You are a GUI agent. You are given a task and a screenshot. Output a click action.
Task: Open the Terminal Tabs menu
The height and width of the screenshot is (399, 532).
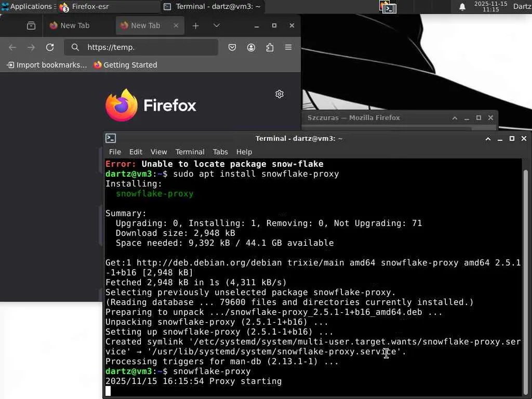(220, 152)
